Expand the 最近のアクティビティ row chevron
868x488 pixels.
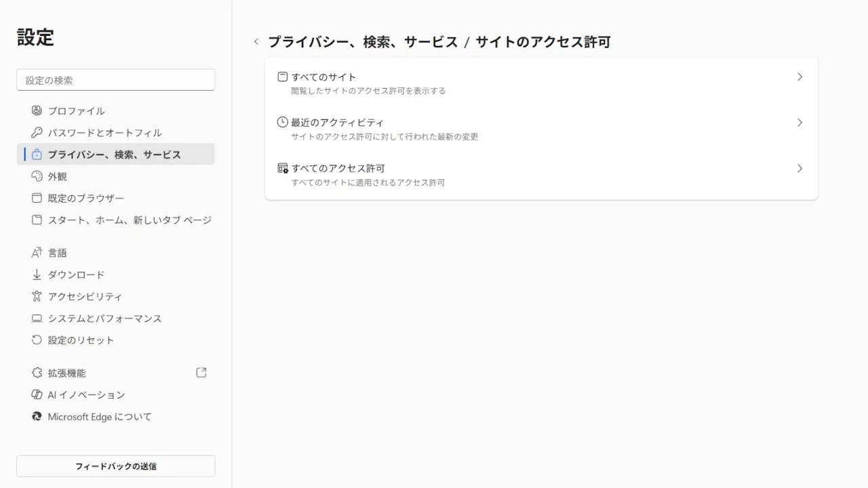point(800,123)
